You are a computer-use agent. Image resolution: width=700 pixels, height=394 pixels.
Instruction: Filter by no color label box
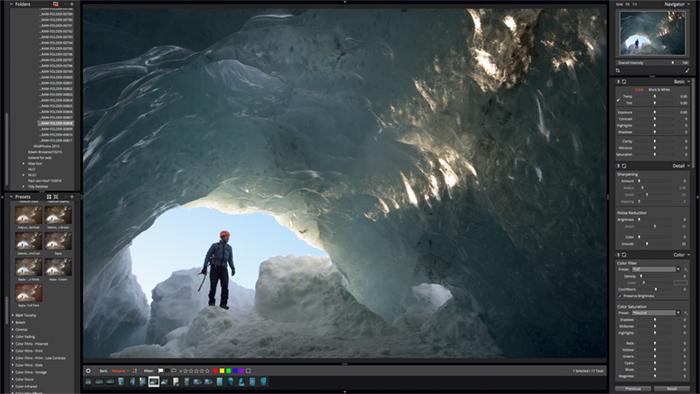click(x=249, y=371)
